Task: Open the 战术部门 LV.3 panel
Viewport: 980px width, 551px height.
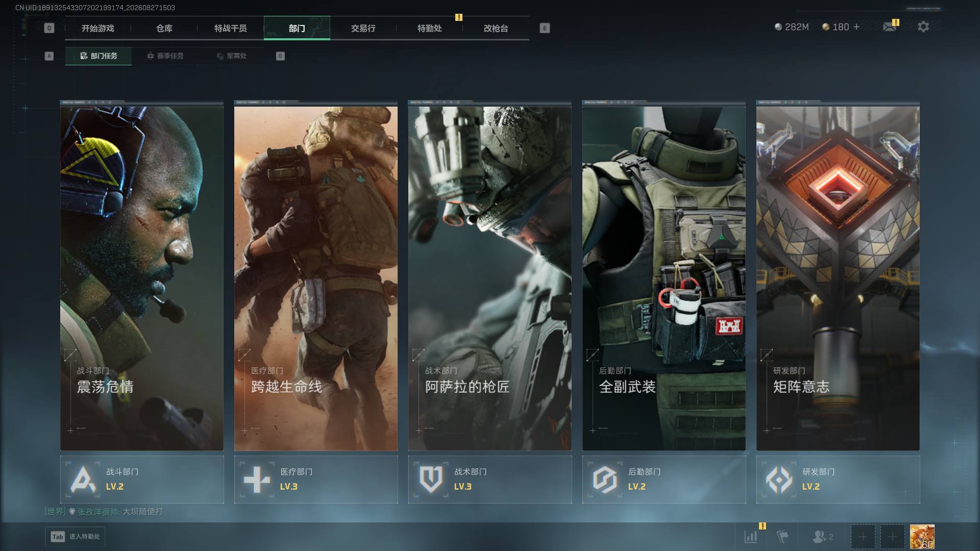Action: point(490,480)
